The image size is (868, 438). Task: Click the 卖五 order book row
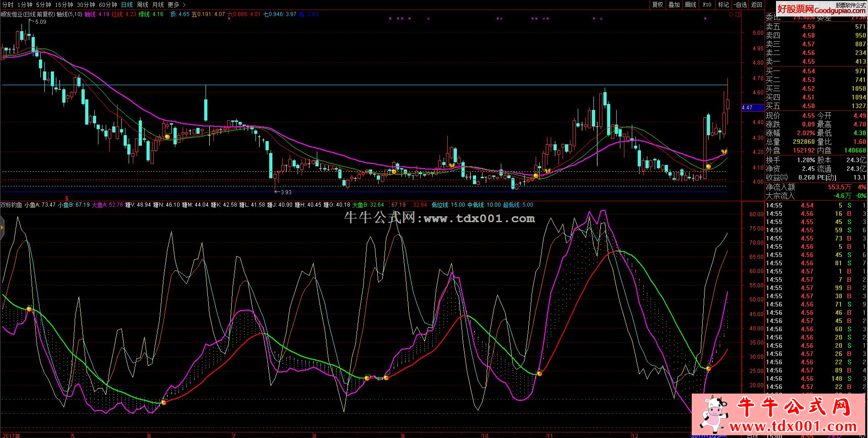click(x=816, y=27)
